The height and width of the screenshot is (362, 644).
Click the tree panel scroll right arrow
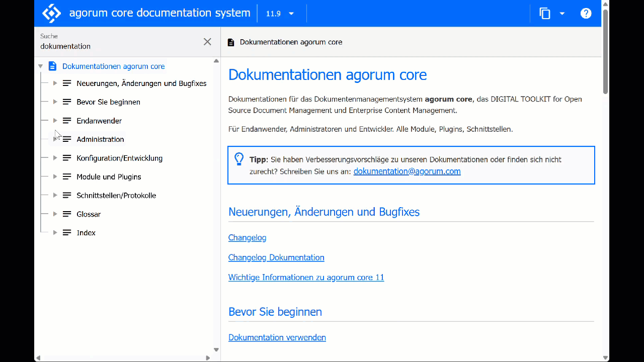(208, 358)
